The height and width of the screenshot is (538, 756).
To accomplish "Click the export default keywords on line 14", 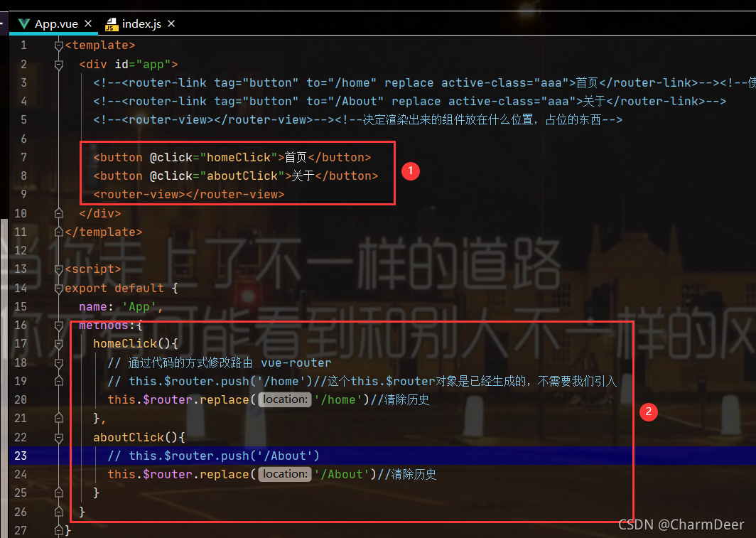I will [114, 289].
